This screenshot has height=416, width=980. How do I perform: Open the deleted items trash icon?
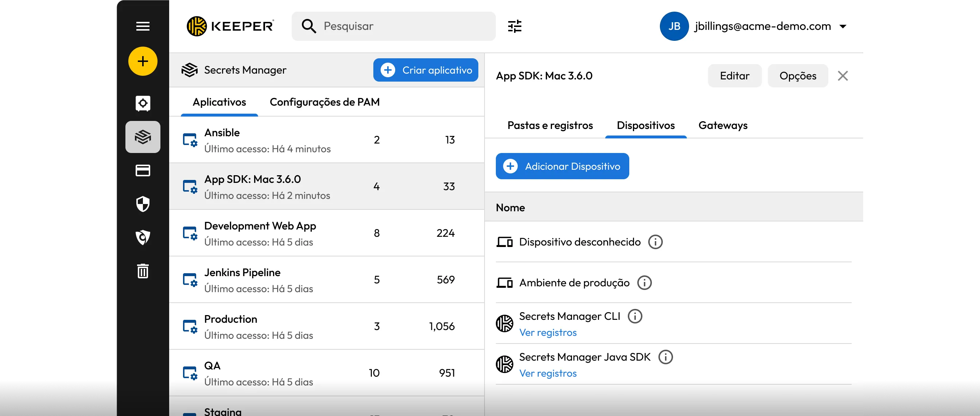click(143, 271)
